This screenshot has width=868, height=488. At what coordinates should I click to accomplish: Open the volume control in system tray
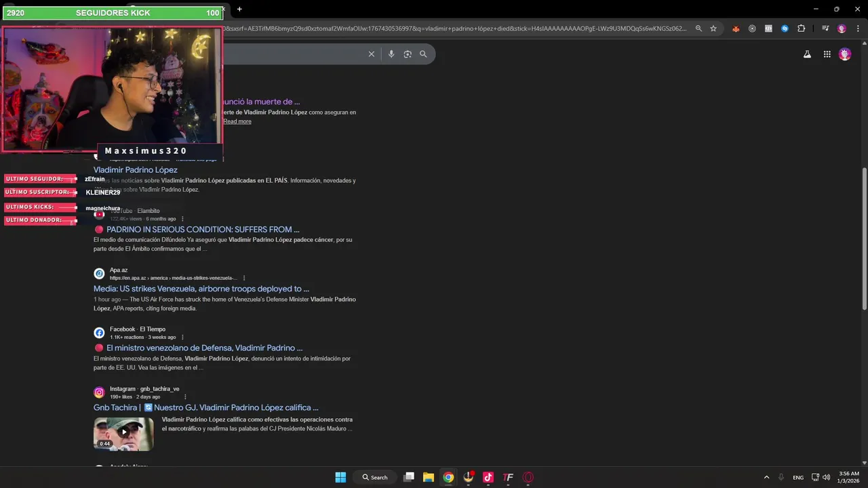tap(826, 477)
